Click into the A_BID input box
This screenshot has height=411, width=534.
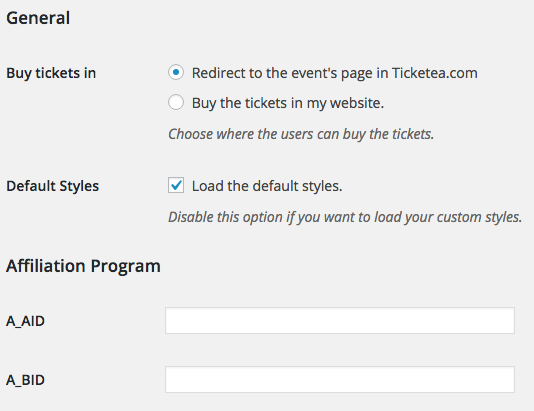[x=340, y=379]
